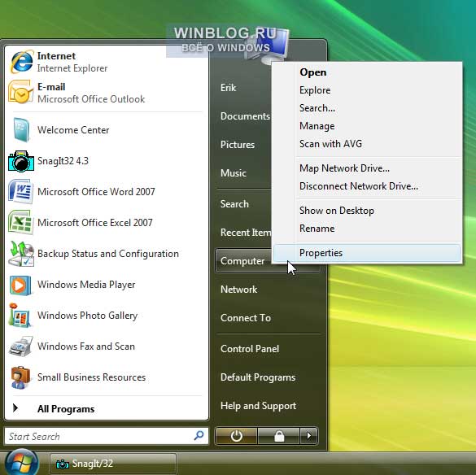Open Control Panel

click(x=250, y=349)
